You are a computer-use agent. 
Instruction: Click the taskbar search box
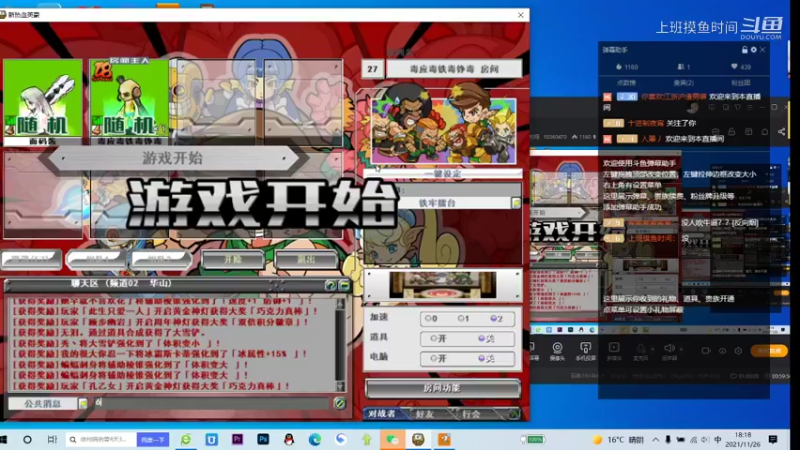point(101,439)
